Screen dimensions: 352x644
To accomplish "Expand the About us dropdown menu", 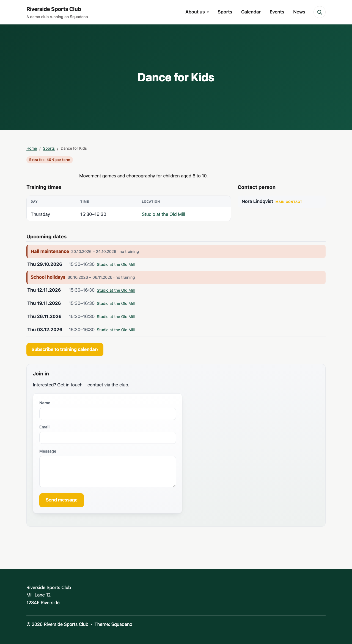I will click(197, 12).
